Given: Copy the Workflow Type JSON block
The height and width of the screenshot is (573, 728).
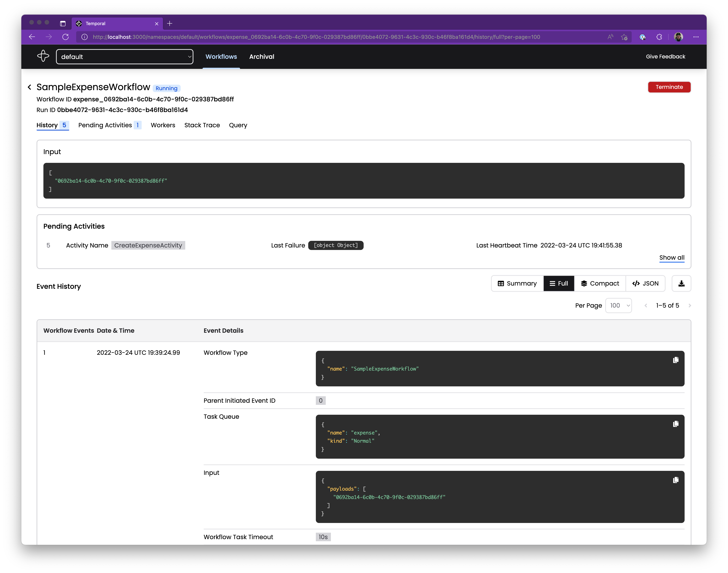Looking at the screenshot, I should coord(676,360).
